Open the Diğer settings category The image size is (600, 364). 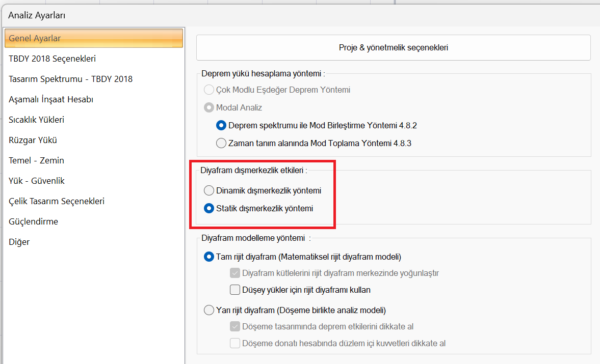[19, 242]
